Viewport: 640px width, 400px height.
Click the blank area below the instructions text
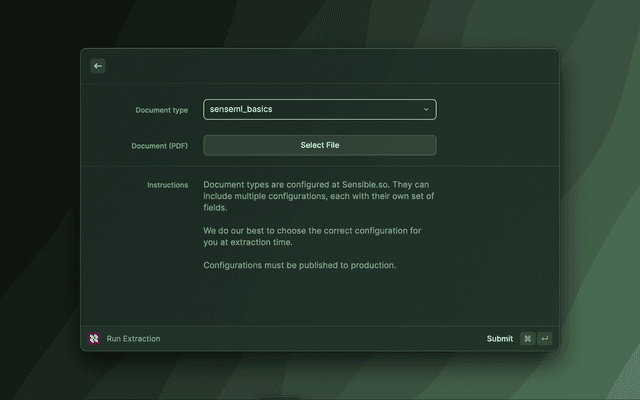pos(320,300)
